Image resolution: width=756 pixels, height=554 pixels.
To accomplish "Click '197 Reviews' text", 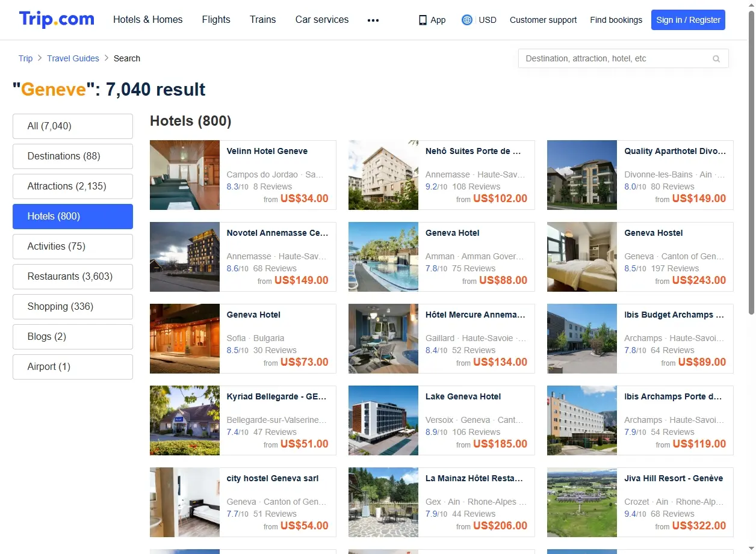I will (x=675, y=268).
